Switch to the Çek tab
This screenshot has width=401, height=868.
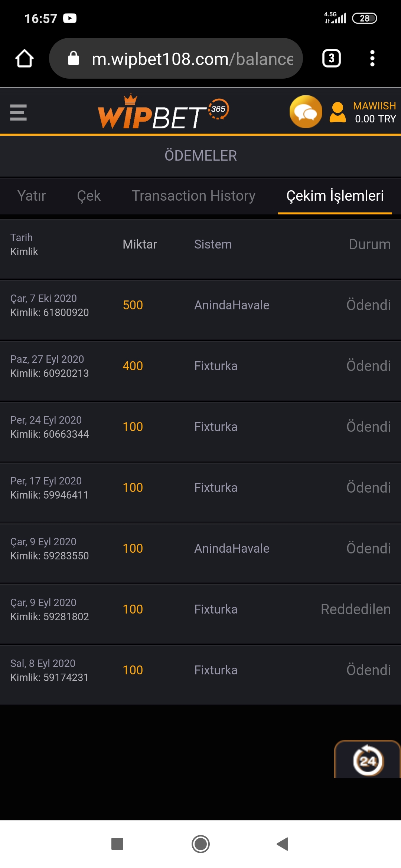pyautogui.click(x=89, y=196)
